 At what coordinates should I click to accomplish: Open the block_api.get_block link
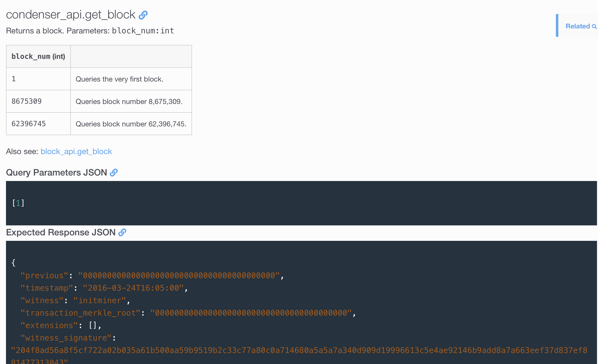point(76,151)
